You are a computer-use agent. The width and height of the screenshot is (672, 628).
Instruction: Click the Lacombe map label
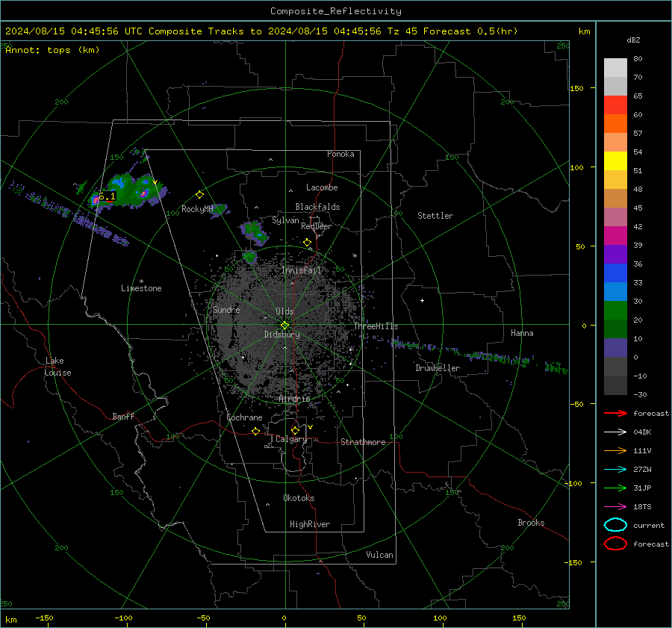point(322,187)
